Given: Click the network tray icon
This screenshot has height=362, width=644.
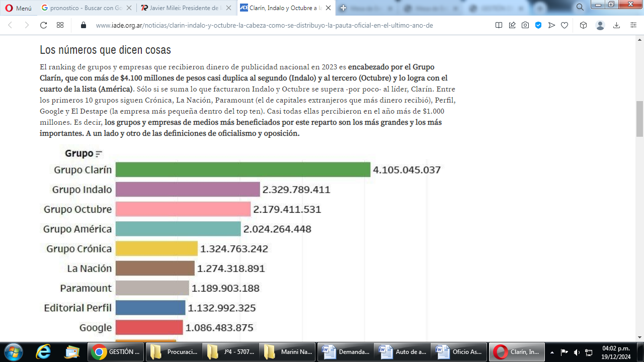Looking at the screenshot, I should [589, 352].
